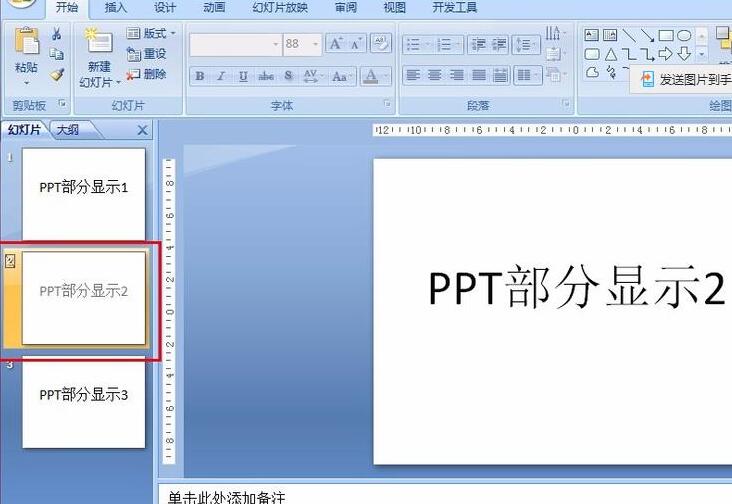Open the 插入 ribbon tab
732x504 pixels.
116,7
